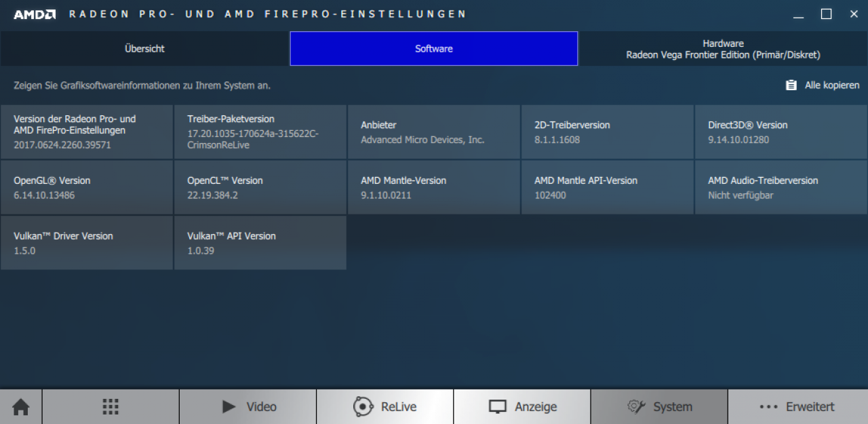Click the 2D-Treiberversion tile

pos(608,132)
